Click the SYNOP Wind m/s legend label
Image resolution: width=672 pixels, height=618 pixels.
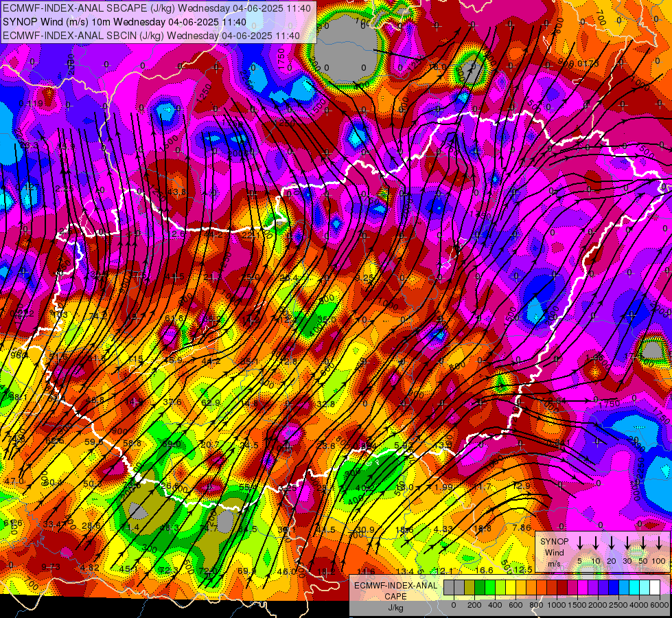click(554, 552)
